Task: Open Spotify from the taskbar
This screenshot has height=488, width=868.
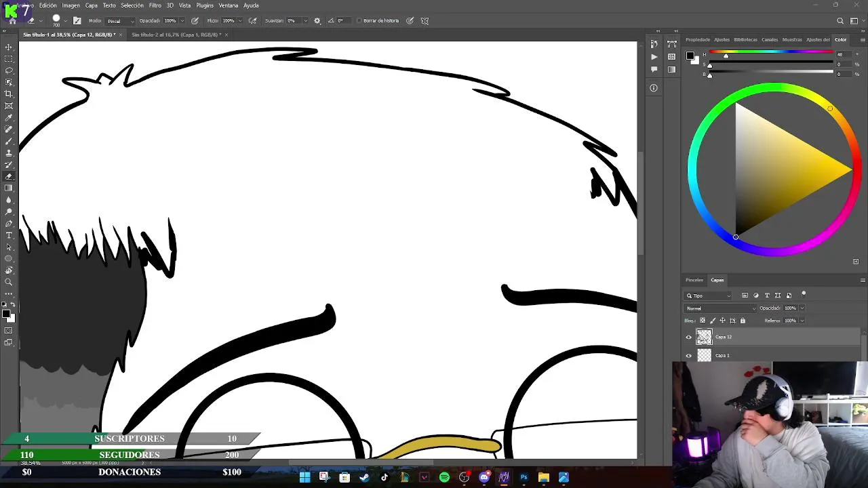Action: [444, 478]
